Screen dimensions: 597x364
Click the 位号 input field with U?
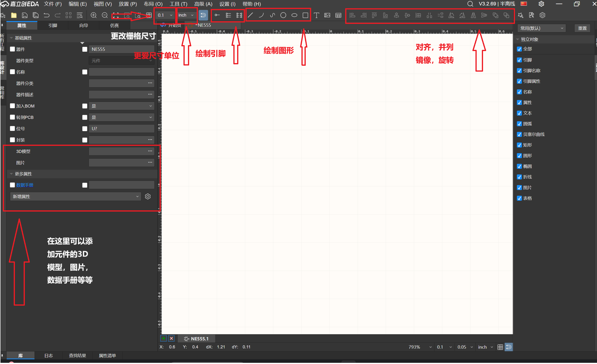tap(121, 129)
